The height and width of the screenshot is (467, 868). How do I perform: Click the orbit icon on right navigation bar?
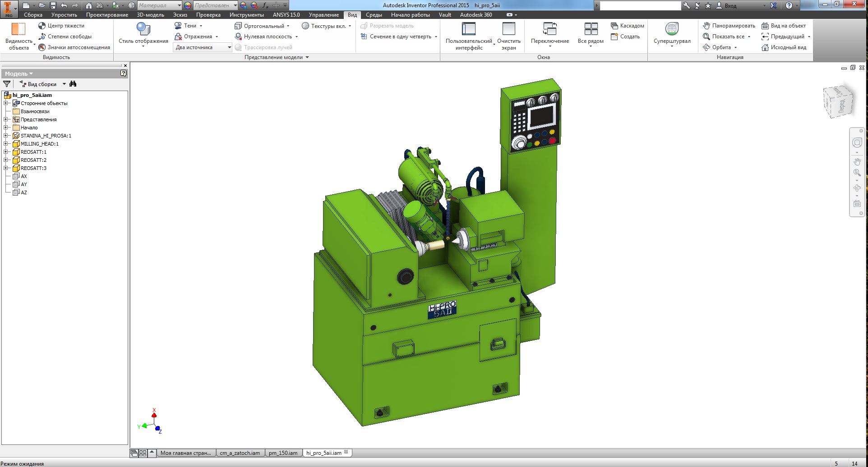click(x=857, y=188)
